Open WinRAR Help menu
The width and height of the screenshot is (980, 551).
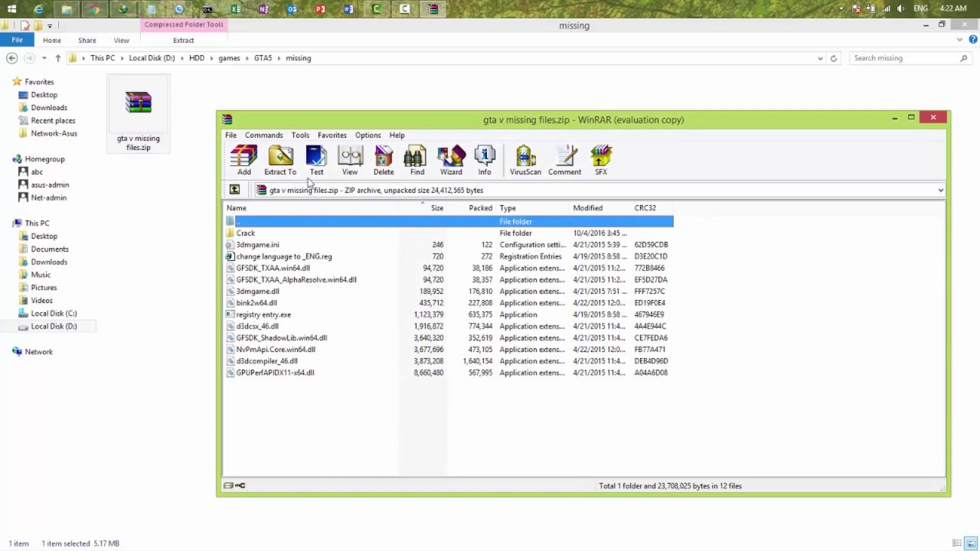click(397, 135)
